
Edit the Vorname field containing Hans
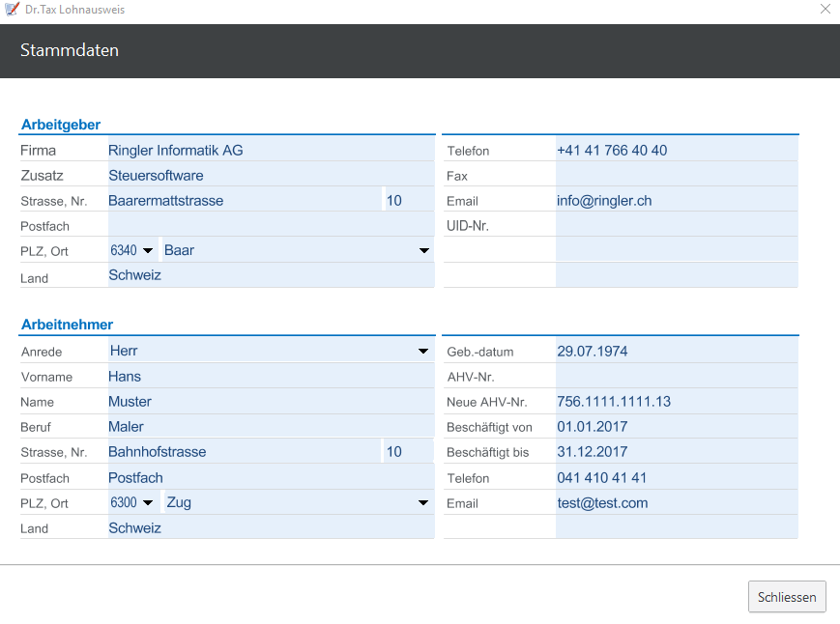pos(271,376)
